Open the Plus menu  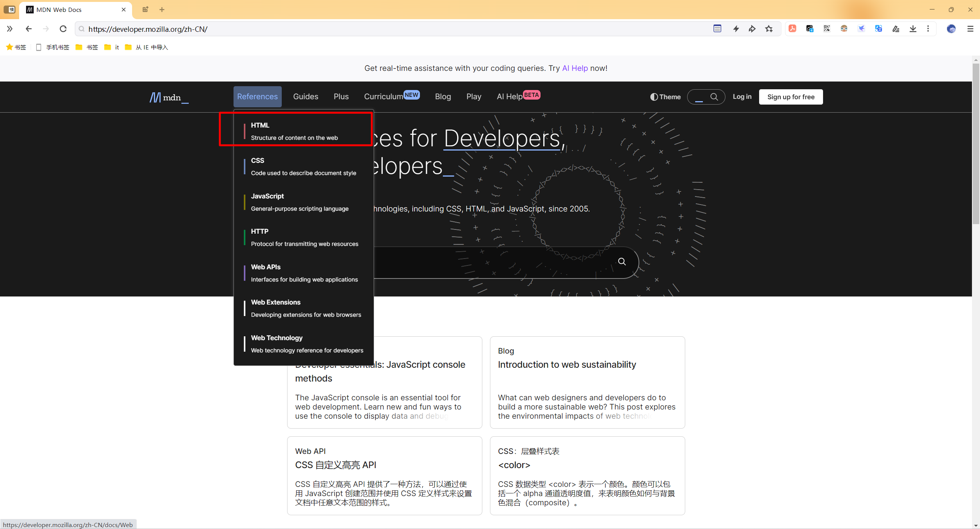(x=341, y=97)
